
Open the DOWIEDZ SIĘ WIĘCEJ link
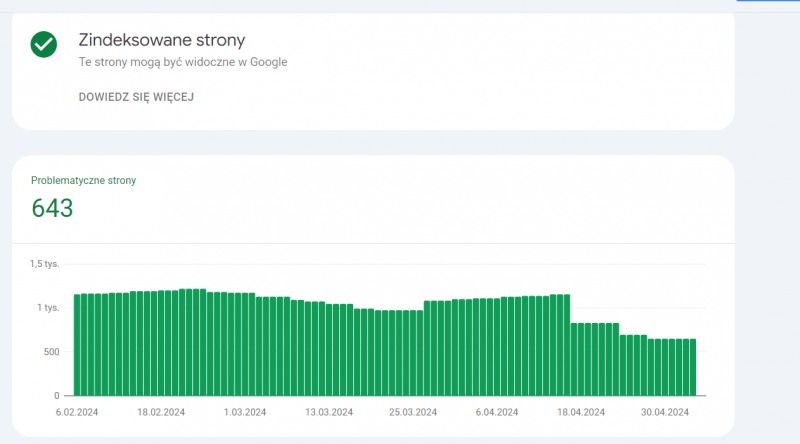[x=136, y=97]
